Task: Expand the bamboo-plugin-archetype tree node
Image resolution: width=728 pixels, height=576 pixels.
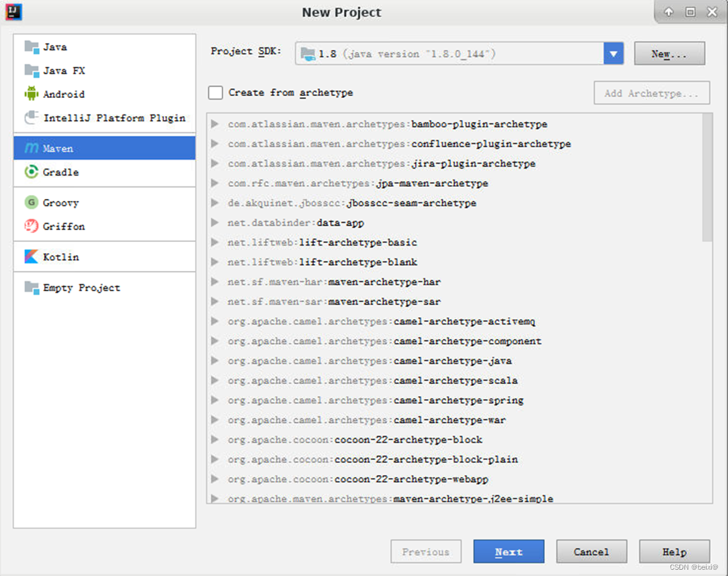Action: click(215, 124)
